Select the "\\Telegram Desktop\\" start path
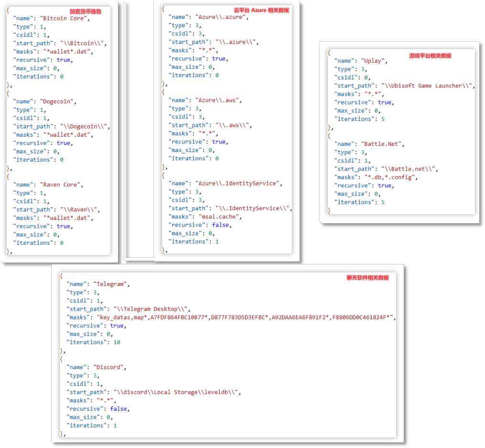This screenshot has width=485, height=448. coord(151,309)
